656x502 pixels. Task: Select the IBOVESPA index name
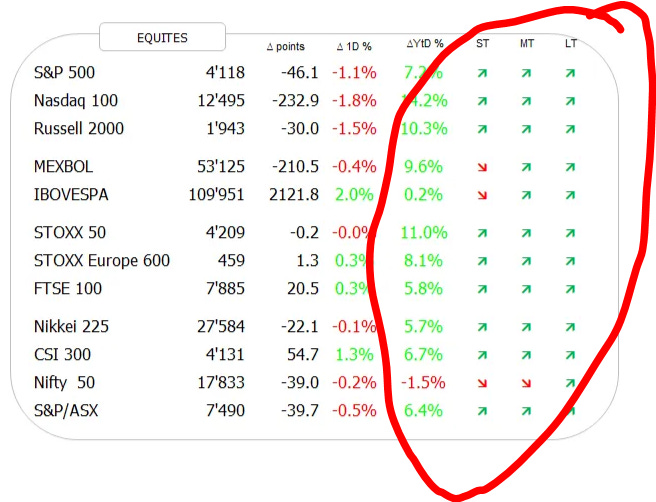(71, 195)
